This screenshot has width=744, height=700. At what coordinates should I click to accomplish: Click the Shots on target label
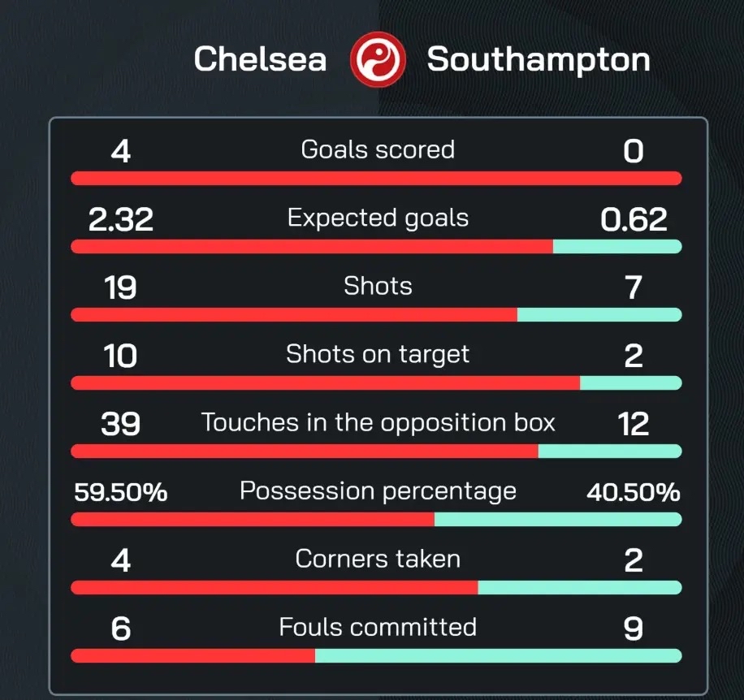pyautogui.click(x=378, y=354)
